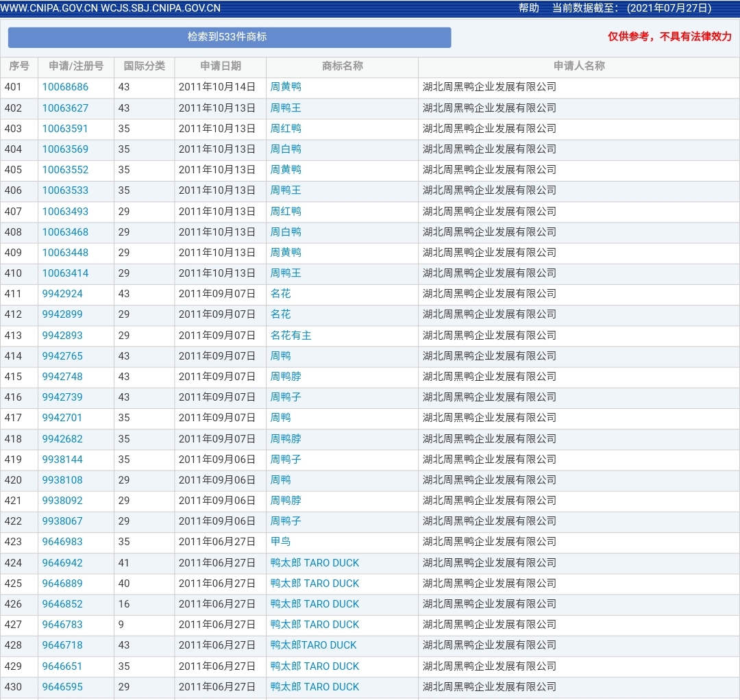740x700 pixels.
Task: Open registration number 10063627
Action: (65, 108)
